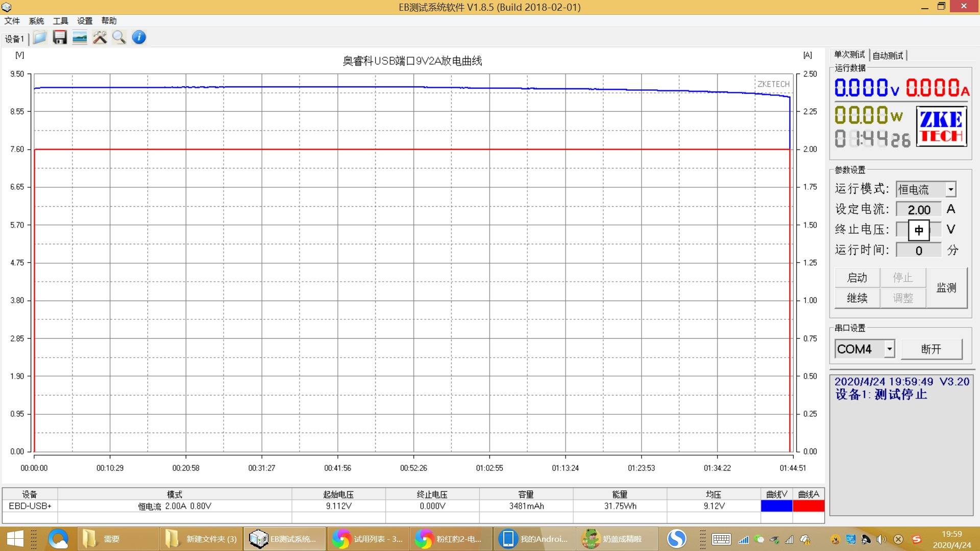The image size is (980, 551).
Task: Click the blue 曲线V color swatch
Action: click(x=776, y=506)
